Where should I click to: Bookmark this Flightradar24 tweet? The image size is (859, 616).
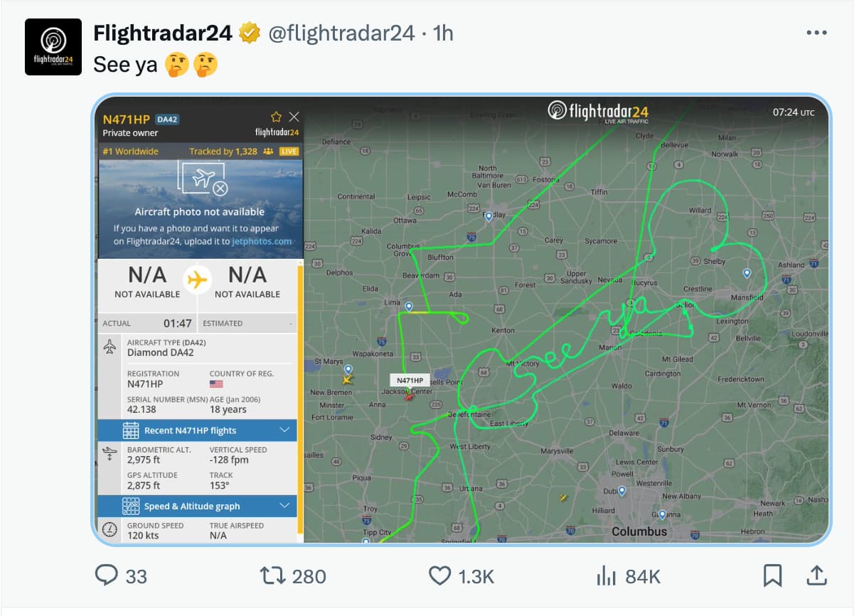coord(772,575)
